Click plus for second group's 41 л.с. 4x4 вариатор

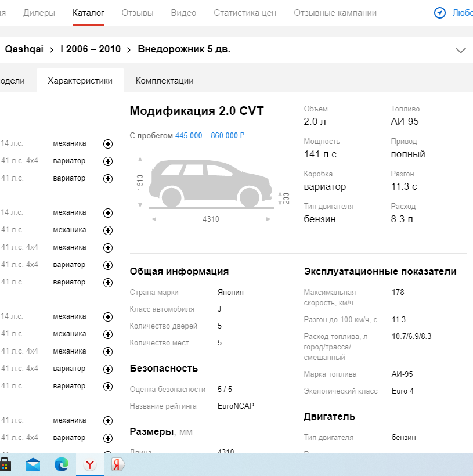coord(108,265)
